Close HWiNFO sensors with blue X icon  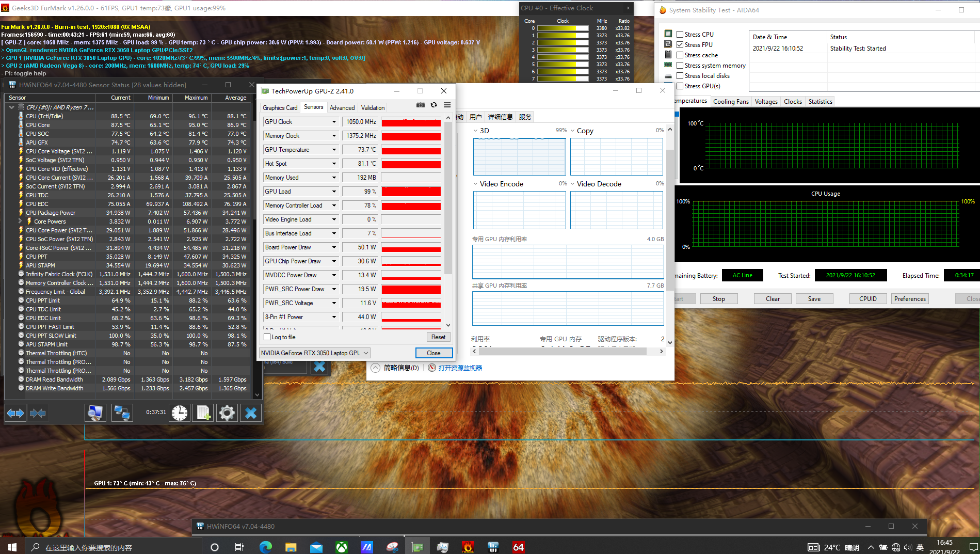251,413
